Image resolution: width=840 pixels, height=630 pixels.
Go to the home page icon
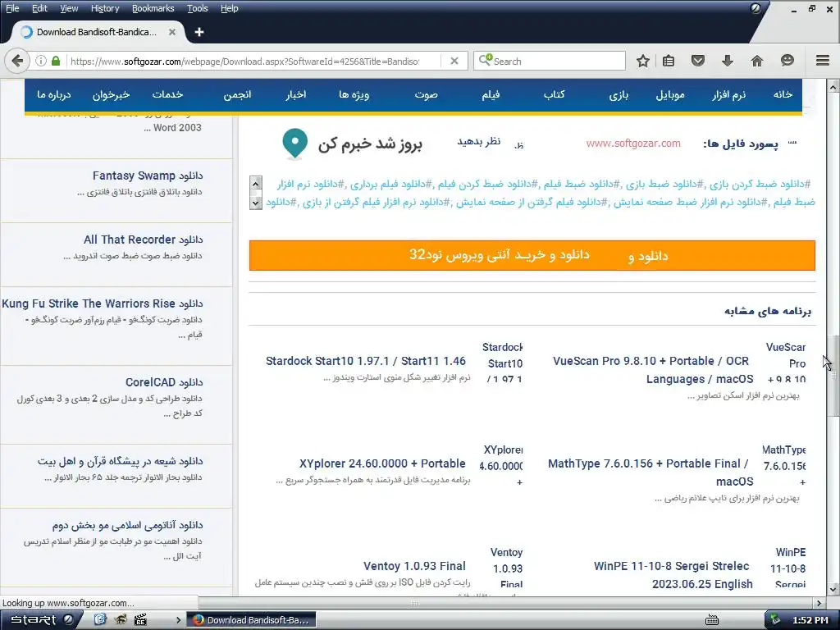coord(757,61)
